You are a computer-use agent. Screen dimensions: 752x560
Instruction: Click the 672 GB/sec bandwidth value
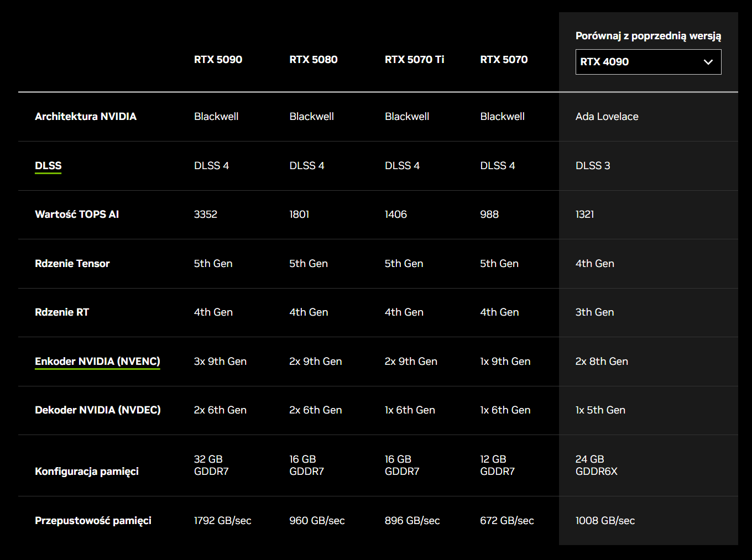click(x=507, y=521)
